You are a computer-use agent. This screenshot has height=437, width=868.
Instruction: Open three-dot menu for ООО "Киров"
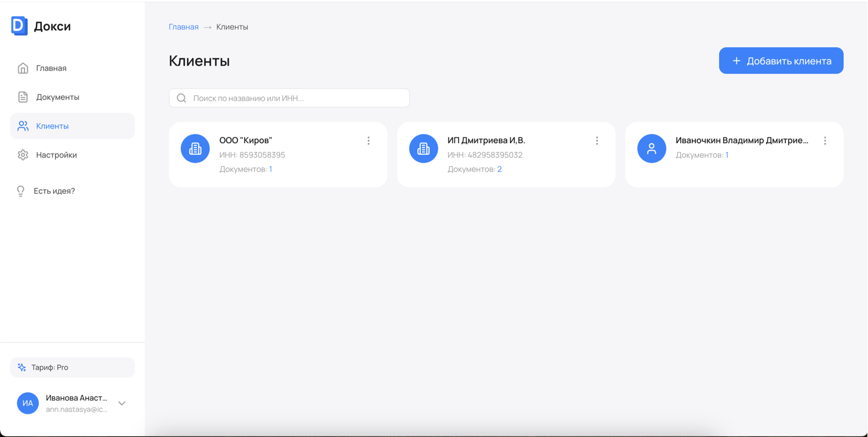click(x=369, y=141)
